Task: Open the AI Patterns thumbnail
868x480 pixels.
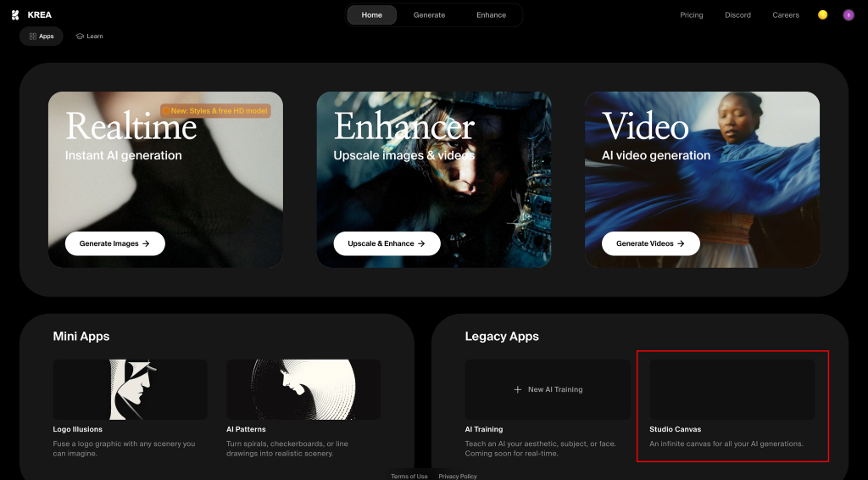Action: click(303, 389)
